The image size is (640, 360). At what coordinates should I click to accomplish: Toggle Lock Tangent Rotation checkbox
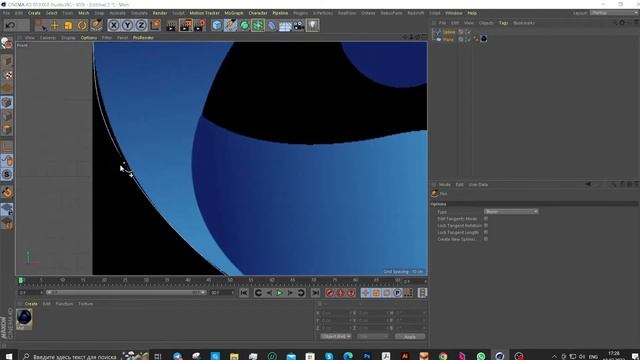[486, 225]
